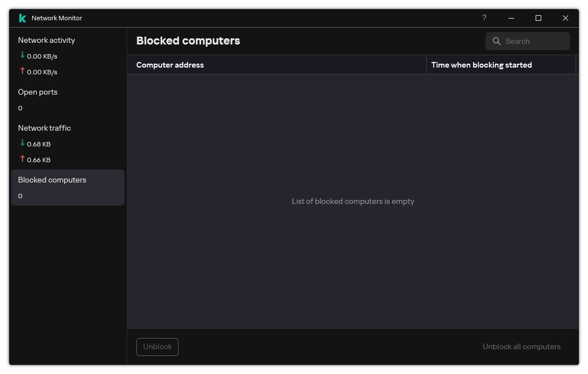
Task: Open help via the question mark icon
Action: [484, 18]
